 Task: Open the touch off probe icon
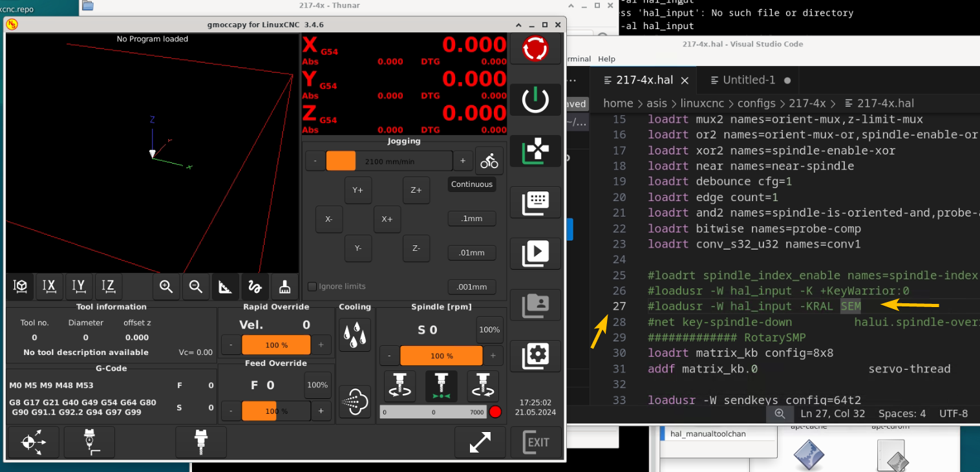[x=89, y=442]
